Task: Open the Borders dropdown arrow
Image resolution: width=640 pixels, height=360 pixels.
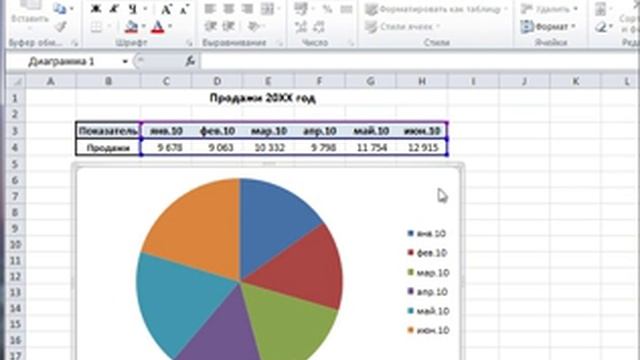Action: coord(109,27)
